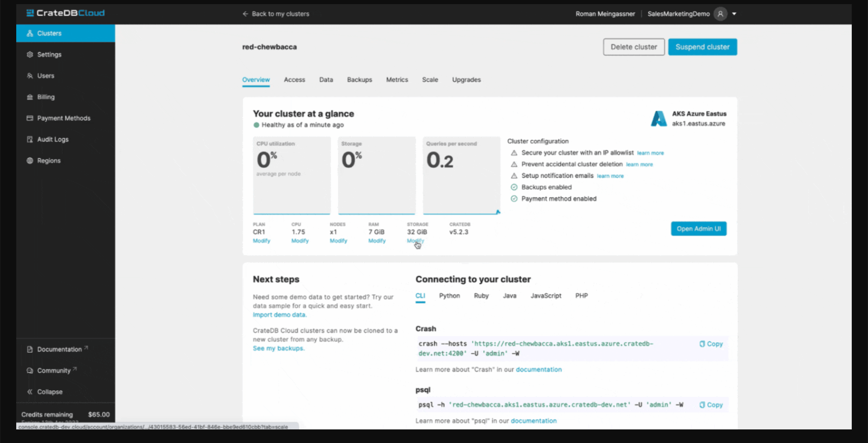Select the Python connection tab

click(x=449, y=296)
